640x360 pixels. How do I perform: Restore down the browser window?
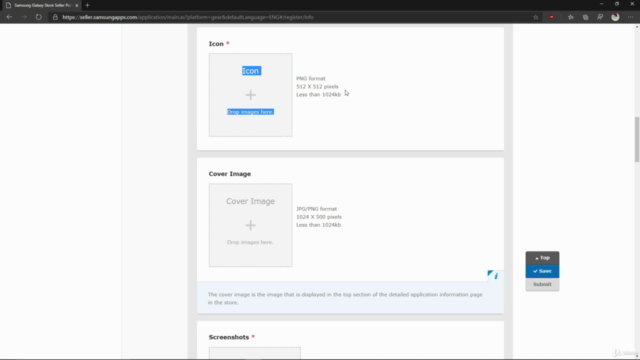[617, 4]
